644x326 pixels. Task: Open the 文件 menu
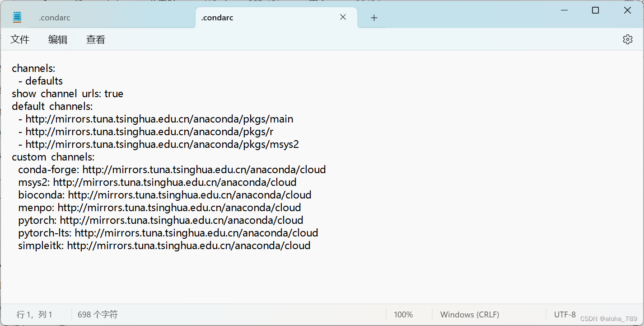pyautogui.click(x=20, y=40)
